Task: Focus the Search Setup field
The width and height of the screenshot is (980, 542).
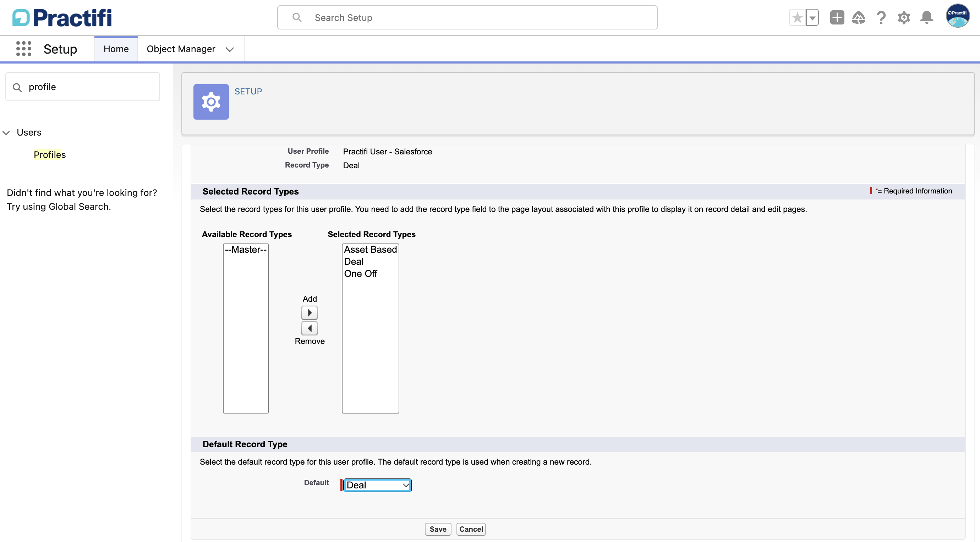Action: click(x=467, y=17)
